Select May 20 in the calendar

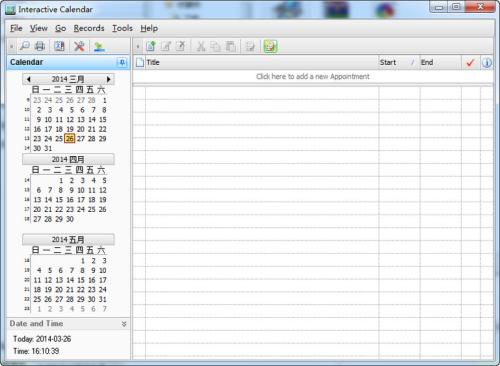click(59, 290)
